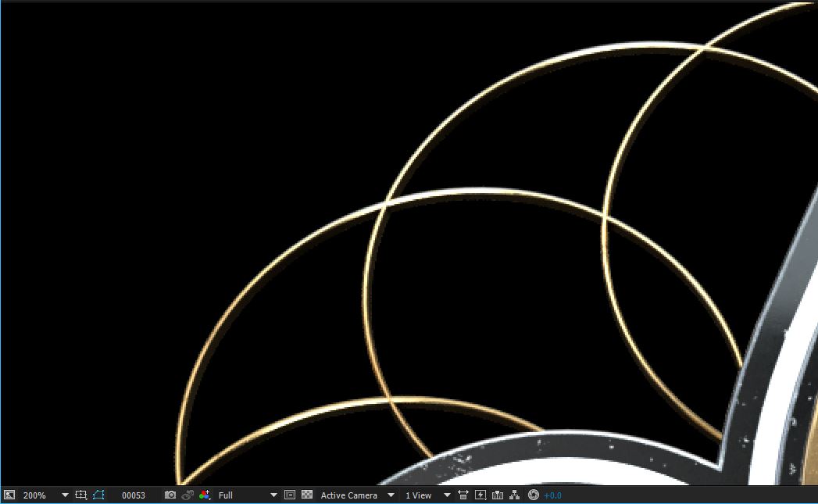
Task: Open the 200% magnification ratio dropdown
Action: point(46,495)
